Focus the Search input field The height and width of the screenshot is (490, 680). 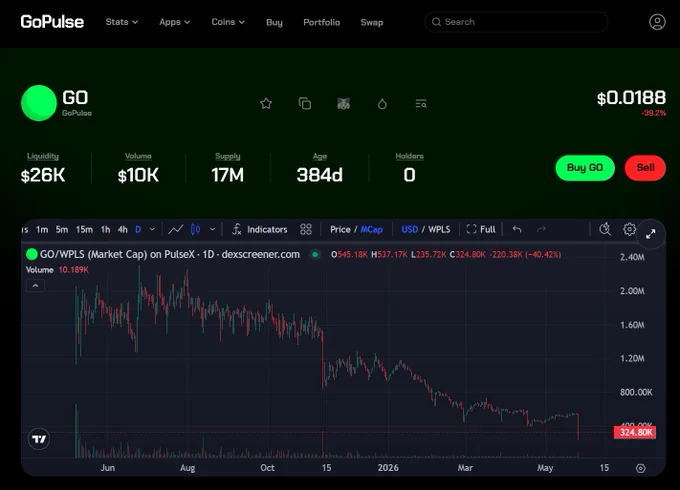(x=516, y=22)
